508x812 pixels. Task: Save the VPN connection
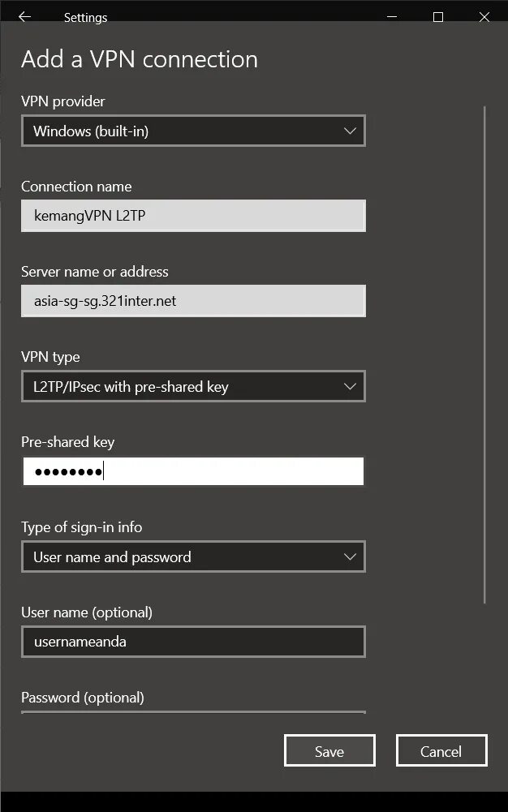(x=329, y=750)
